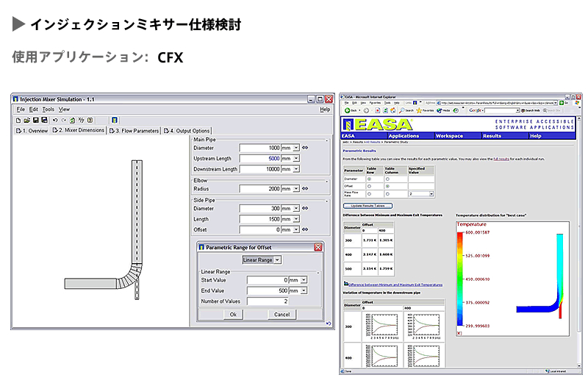Click the submit icon beside the x/y toolbar icon
The height and width of the screenshot is (386, 588).
click(x=90, y=121)
